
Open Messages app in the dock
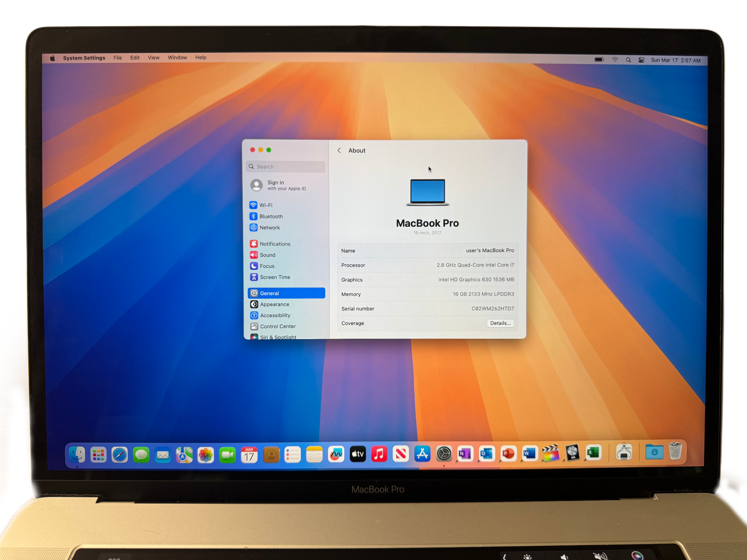pos(141,455)
